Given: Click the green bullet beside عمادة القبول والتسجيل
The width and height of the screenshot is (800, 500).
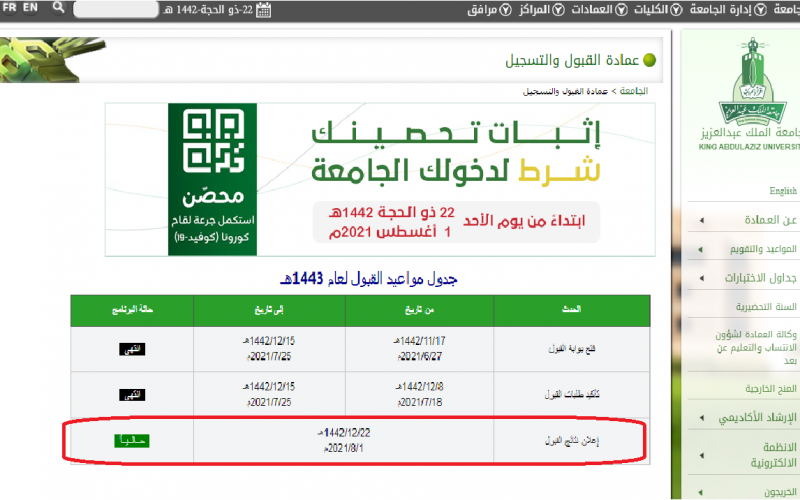Looking at the screenshot, I should pos(649,60).
